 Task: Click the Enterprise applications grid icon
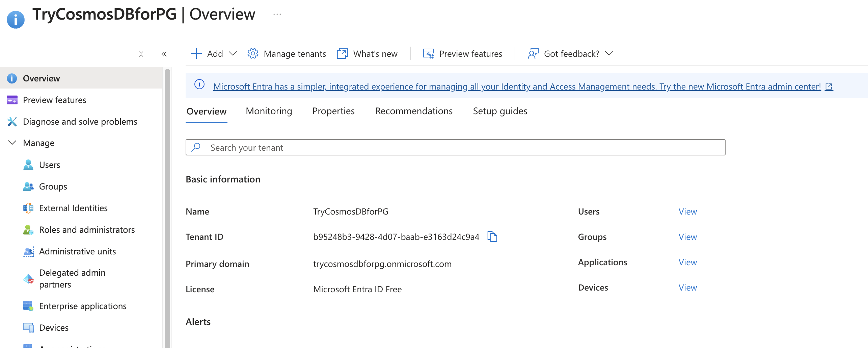(28, 306)
